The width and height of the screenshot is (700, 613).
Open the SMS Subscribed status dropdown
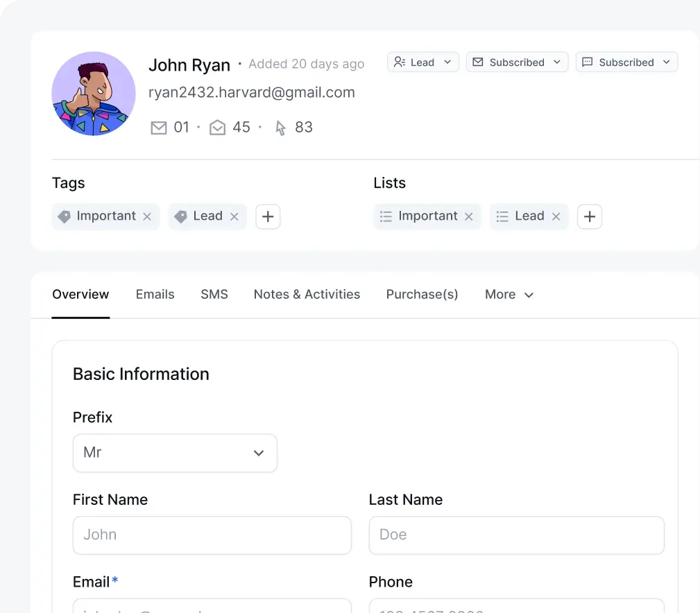[x=626, y=62]
